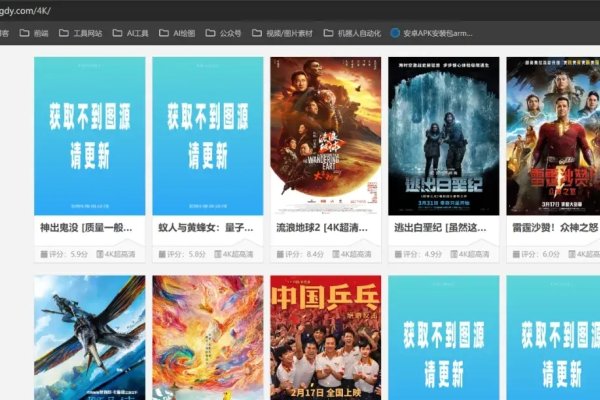Open the 中国乒乓 movie poster

click(325, 338)
